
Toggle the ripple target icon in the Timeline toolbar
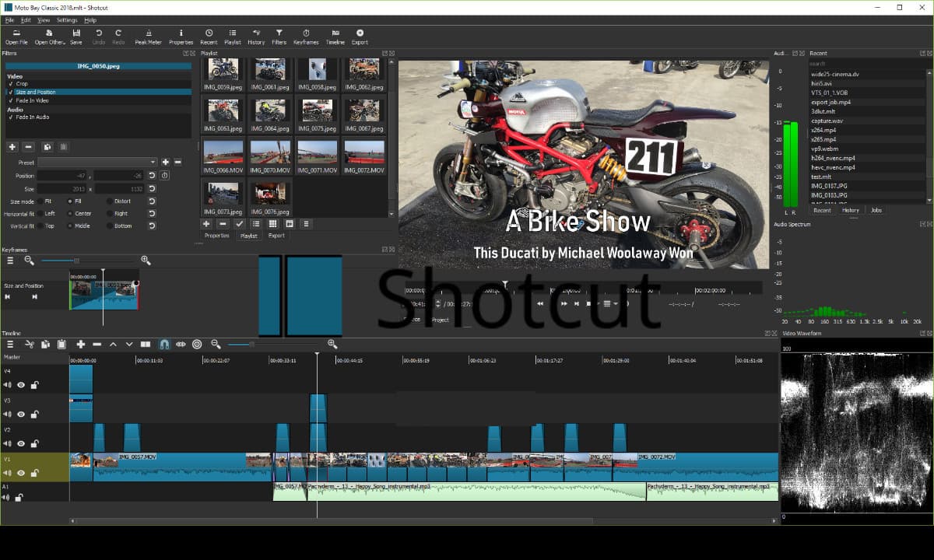click(197, 344)
